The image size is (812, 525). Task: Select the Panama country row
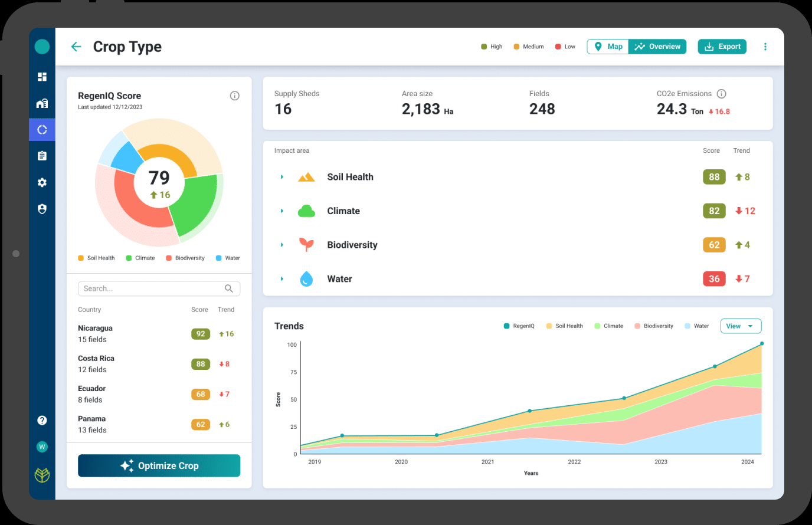159,424
